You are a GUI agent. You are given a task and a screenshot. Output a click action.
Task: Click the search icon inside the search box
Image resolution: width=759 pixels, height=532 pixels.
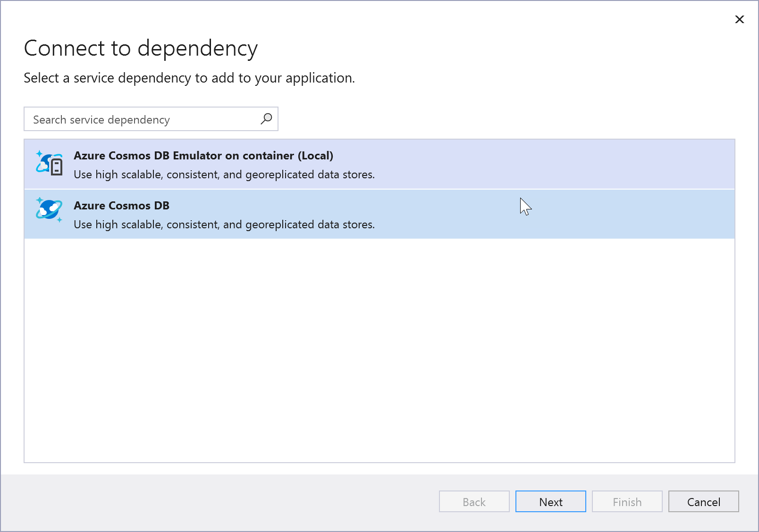pyautogui.click(x=266, y=119)
